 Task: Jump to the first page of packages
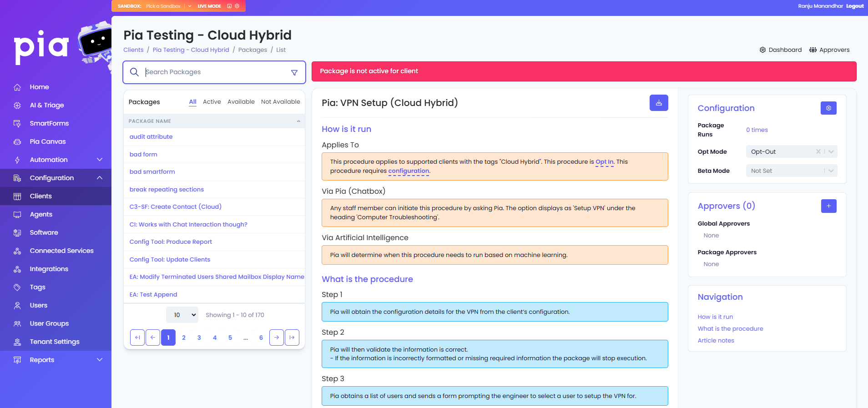[x=137, y=337]
